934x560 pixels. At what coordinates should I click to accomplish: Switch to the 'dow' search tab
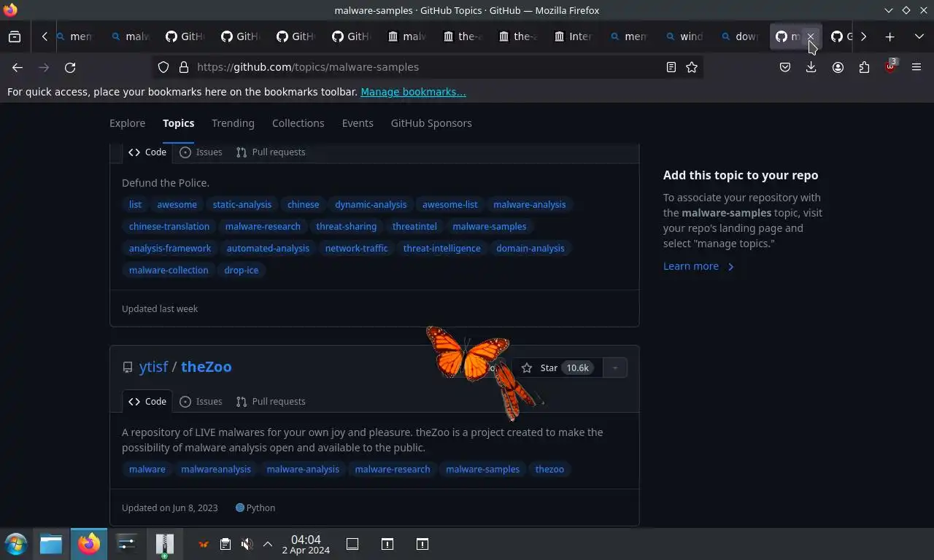741,36
